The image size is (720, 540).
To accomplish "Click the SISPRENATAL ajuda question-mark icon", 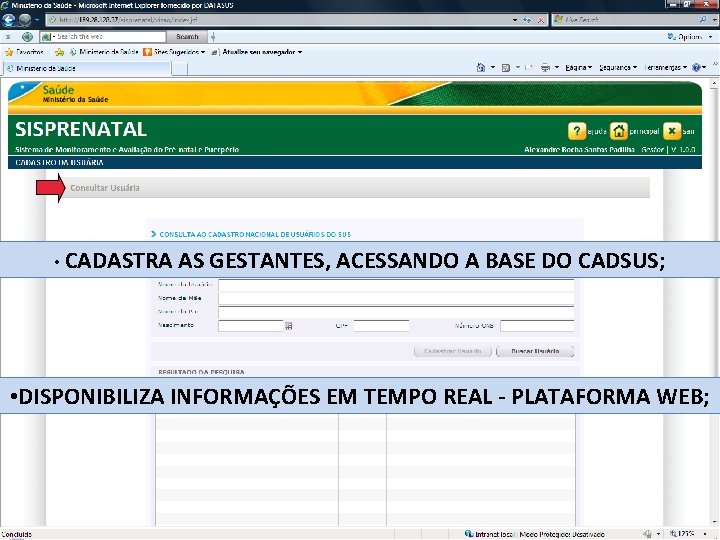I will (577, 131).
